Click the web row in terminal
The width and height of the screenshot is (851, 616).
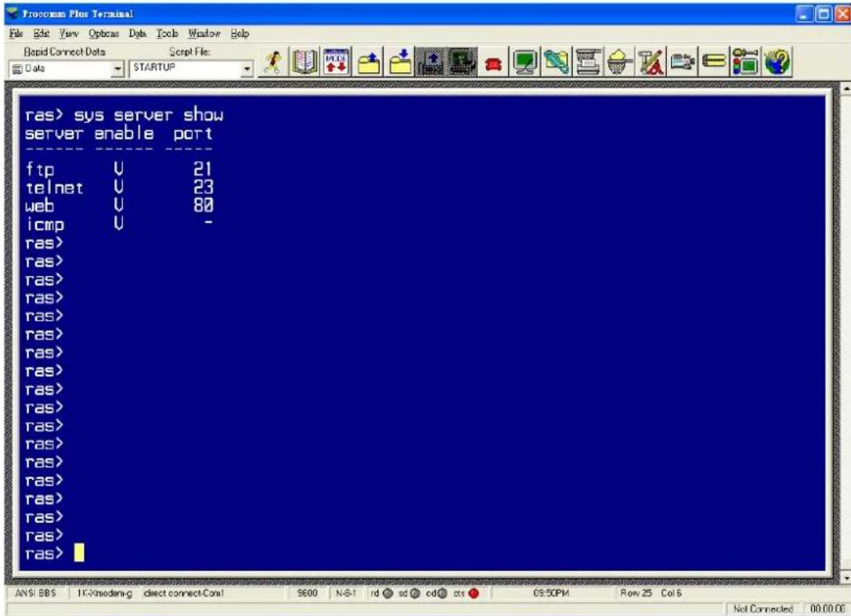(x=119, y=206)
